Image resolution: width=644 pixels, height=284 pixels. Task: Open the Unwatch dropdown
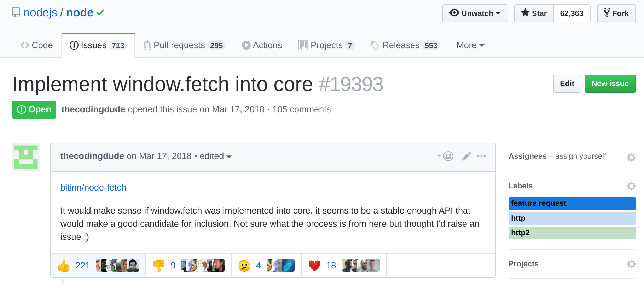[475, 13]
